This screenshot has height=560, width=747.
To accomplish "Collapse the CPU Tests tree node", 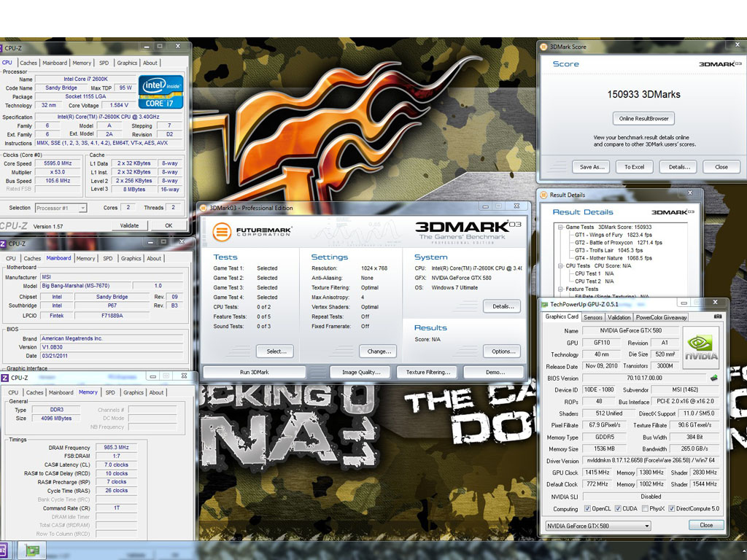I will pyautogui.click(x=561, y=265).
